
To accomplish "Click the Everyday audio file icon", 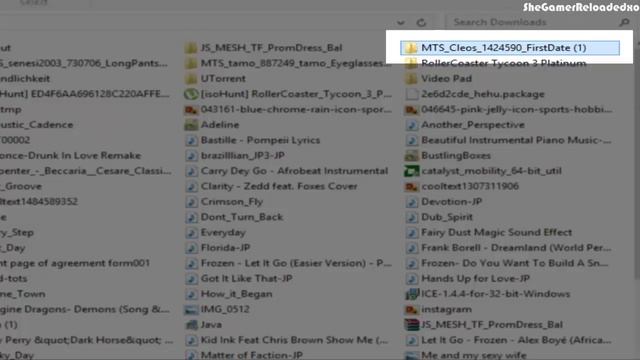I will [x=191, y=233].
